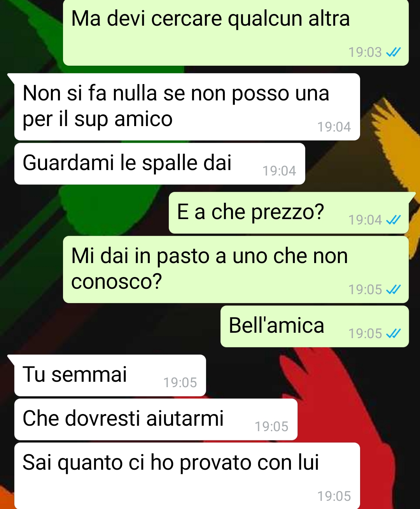Screen dimensions: 420x509
Task: Tap the 19:05 timestamp on "Tu semmai"
Action: point(180,383)
